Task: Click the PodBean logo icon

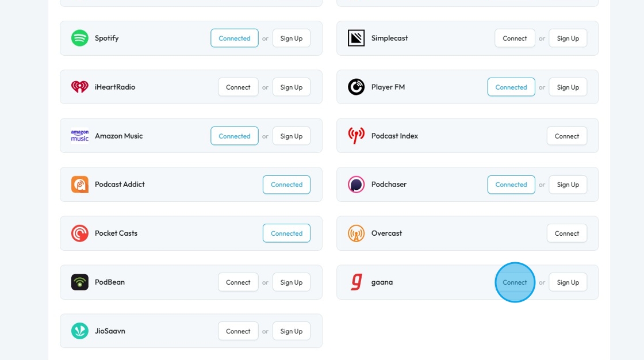Action: coord(80,282)
